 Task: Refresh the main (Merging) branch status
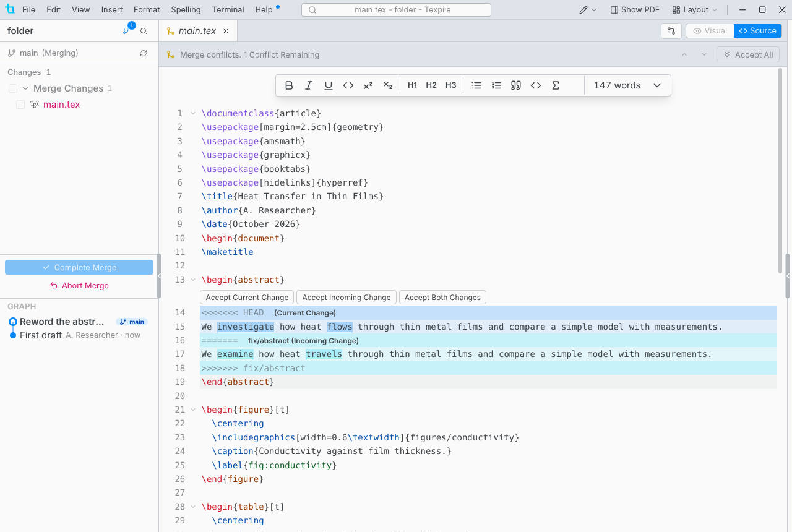144,53
